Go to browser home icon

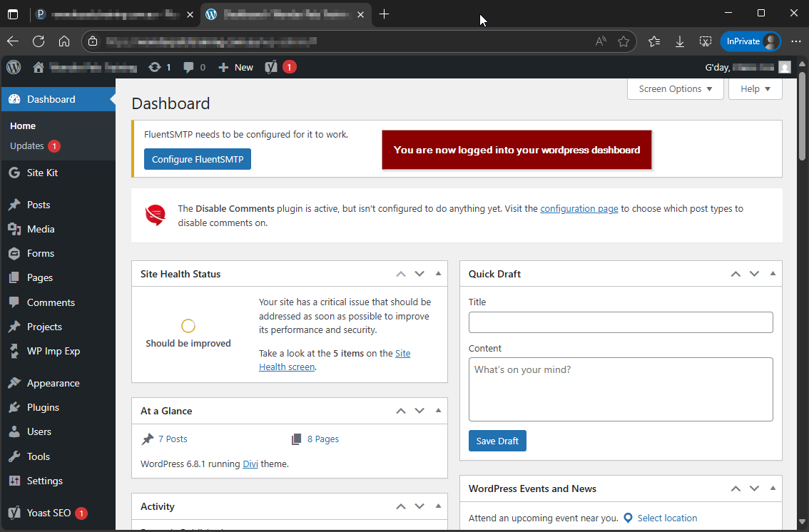coord(64,41)
